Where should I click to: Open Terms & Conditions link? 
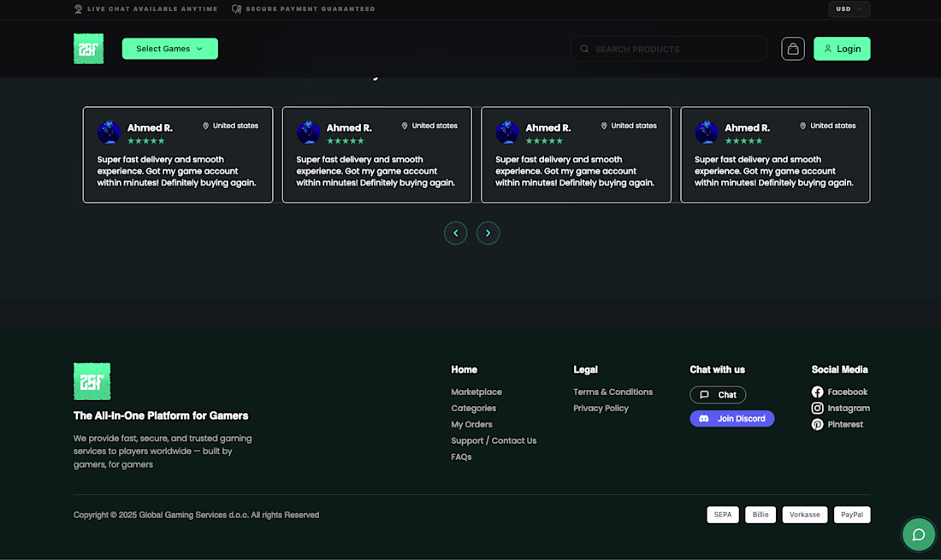(613, 392)
